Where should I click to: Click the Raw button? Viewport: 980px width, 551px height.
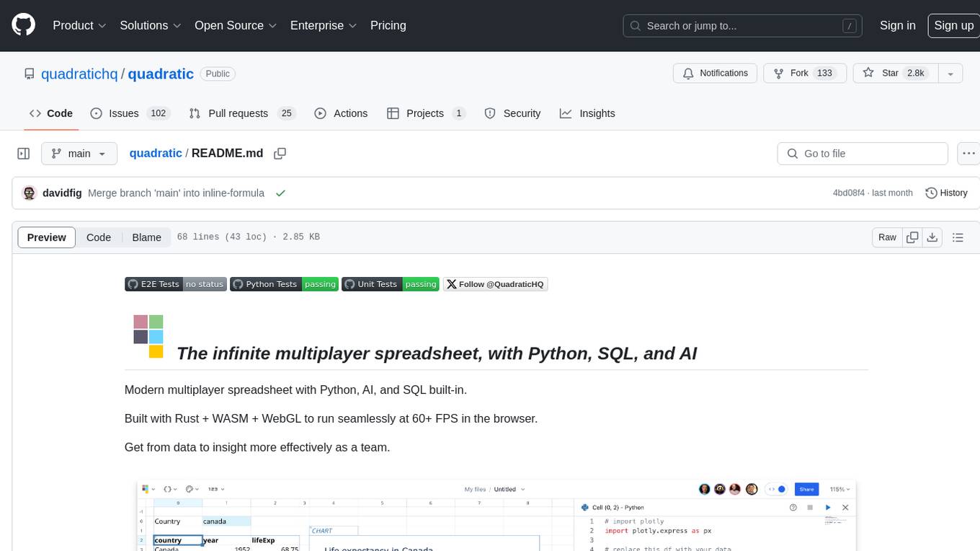[887, 237]
